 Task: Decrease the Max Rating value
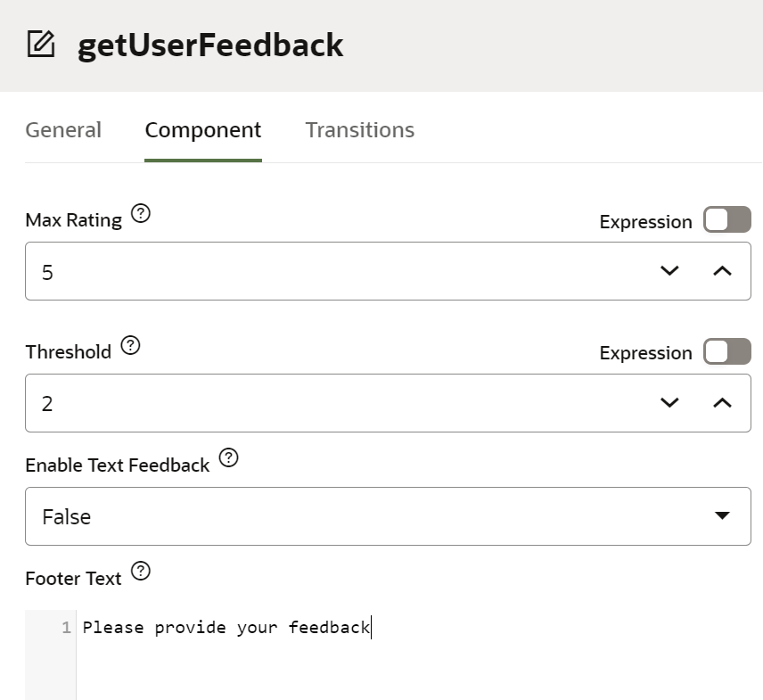[669, 271]
